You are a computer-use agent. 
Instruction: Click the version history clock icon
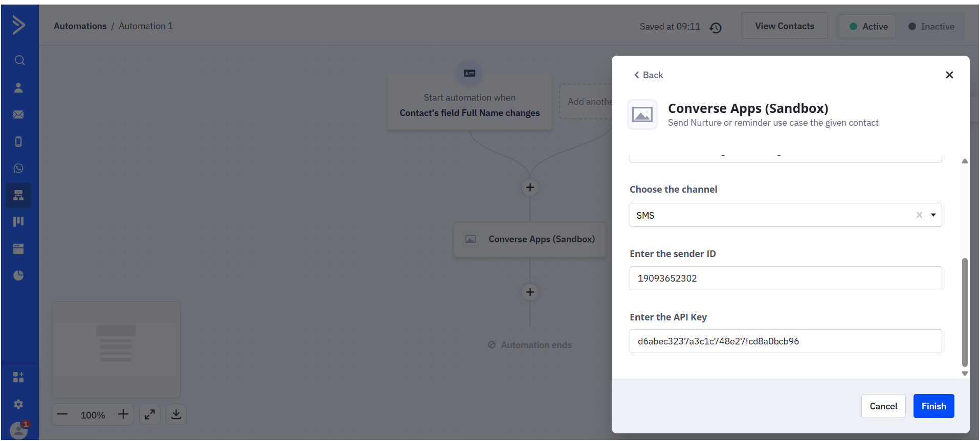coord(716,28)
